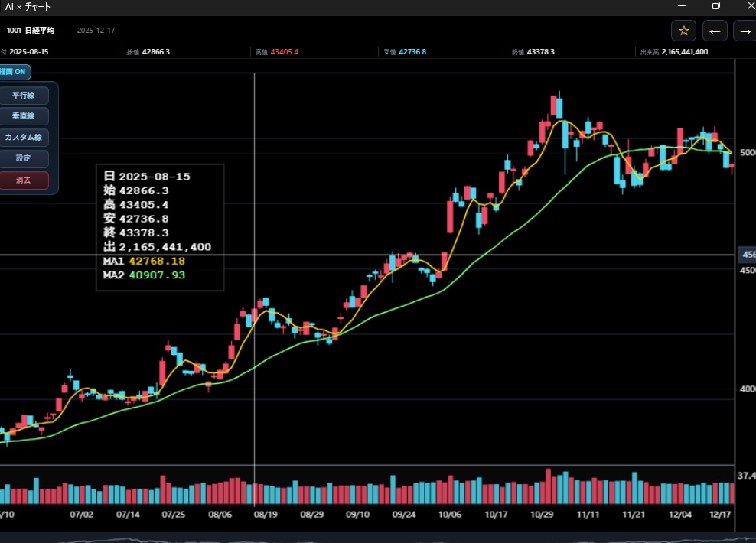Click the 終 43378.3 line in tooltip
Image resolution: width=756 pixels, height=543 pixels.
click(x=136, y=232)
